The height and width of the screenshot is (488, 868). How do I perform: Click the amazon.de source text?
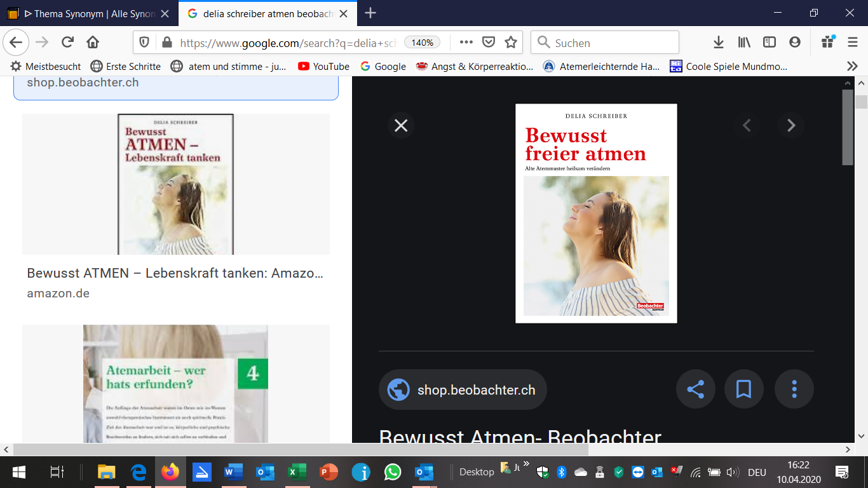pyautogui.click(x=58, y=294)
